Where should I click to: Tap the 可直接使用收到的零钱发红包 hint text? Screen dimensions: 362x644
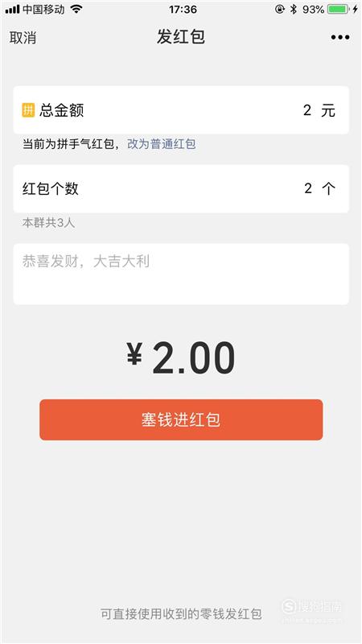coord(181,614)
